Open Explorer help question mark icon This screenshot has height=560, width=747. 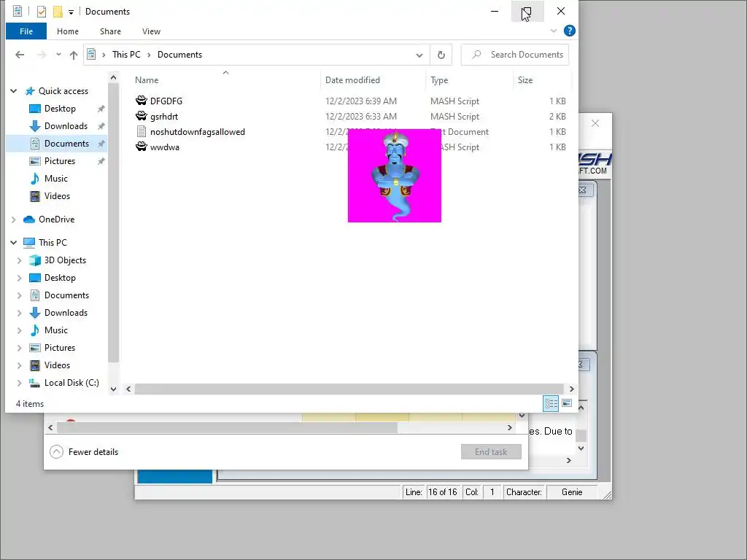569,31
